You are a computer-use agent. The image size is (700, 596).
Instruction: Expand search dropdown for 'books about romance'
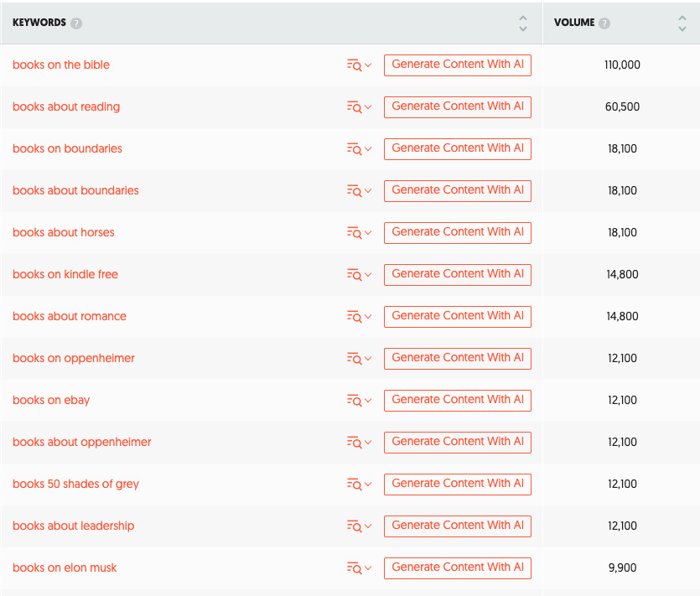(x=367, y=317)
